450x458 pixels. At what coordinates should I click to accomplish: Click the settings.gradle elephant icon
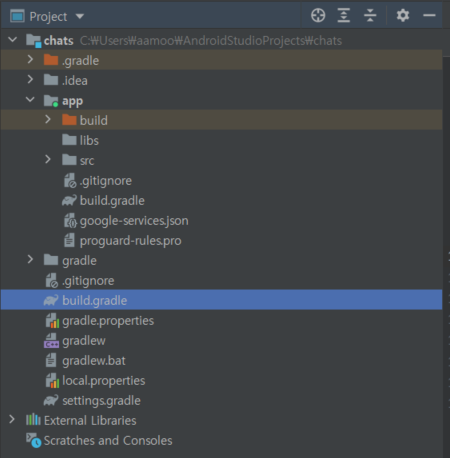coord(51,400)
